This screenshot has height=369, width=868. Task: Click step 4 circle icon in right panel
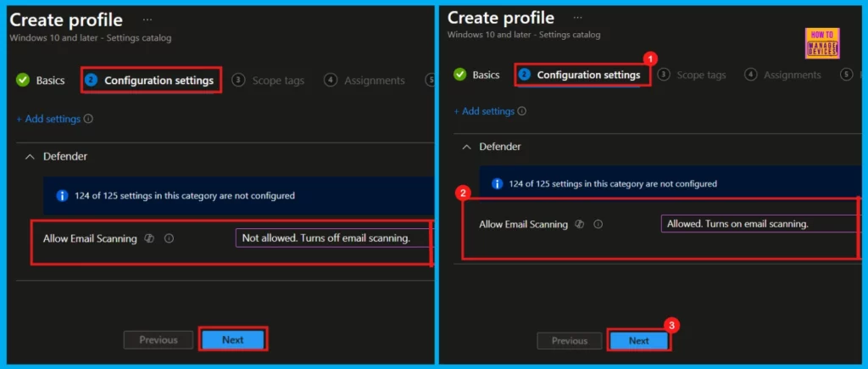751,75
